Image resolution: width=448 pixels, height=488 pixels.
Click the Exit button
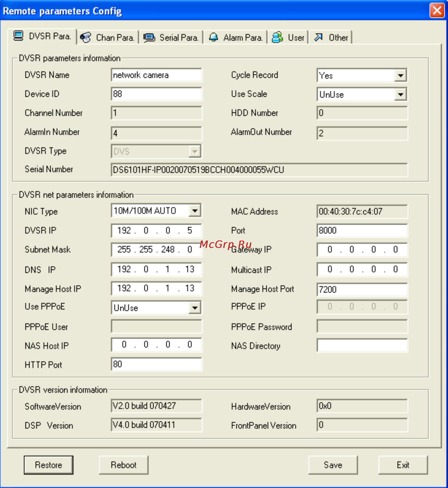click(403, 465)
